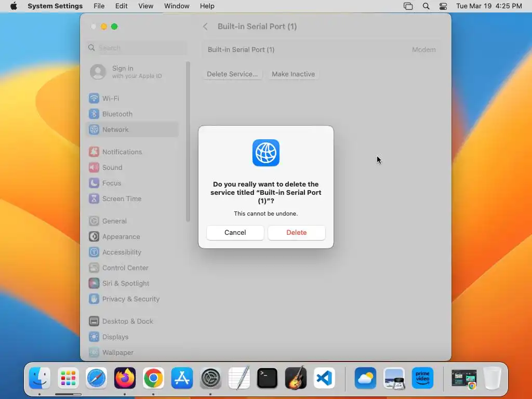The width and height of the screenshot is (532, 399).
Task: Select the Network globe icon in the sidebar
Action: pyautogui.click(x=94, y=129)
